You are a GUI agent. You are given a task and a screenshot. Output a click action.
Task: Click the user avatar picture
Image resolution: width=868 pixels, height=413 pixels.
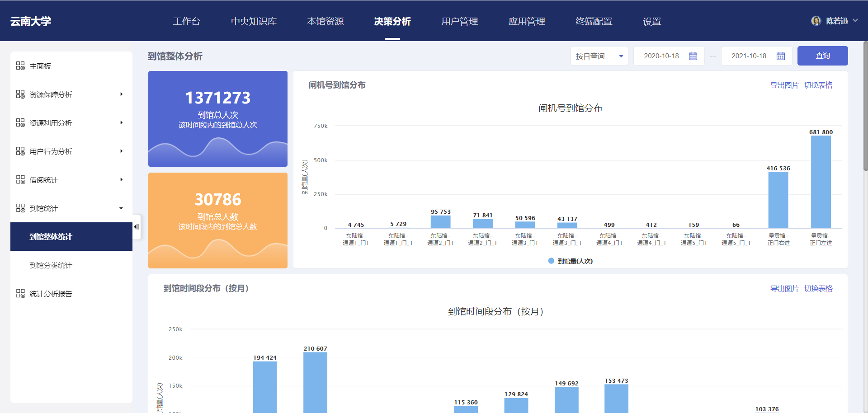pyautogui.click(x=816, y=21)
